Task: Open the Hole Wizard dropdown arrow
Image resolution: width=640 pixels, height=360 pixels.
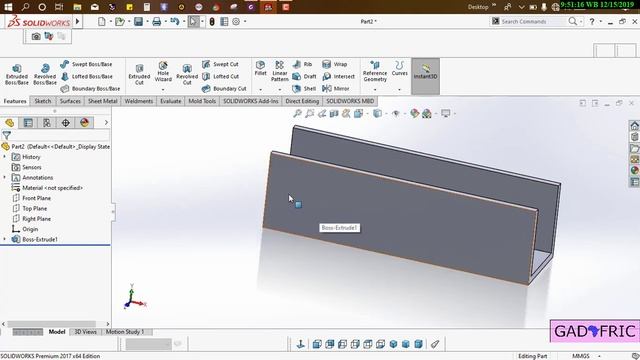Action: click(163, 89)
